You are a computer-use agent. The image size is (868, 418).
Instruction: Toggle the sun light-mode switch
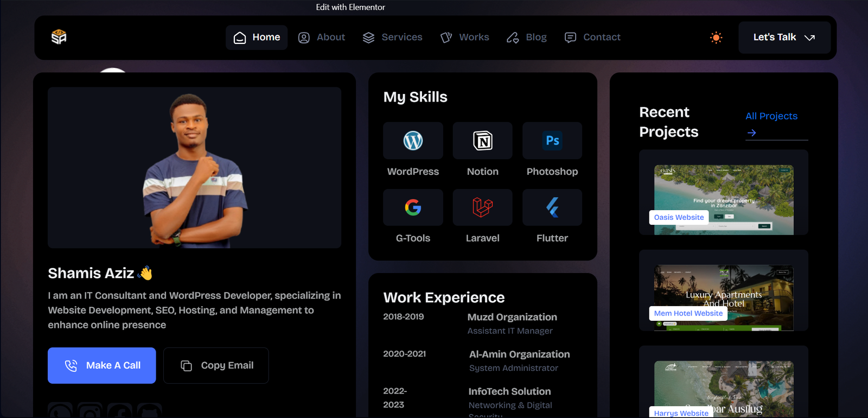pos(716,37)
